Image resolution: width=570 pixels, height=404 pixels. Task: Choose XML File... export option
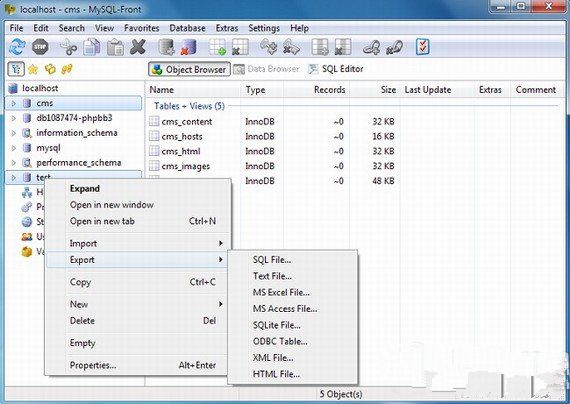point(273,358)
